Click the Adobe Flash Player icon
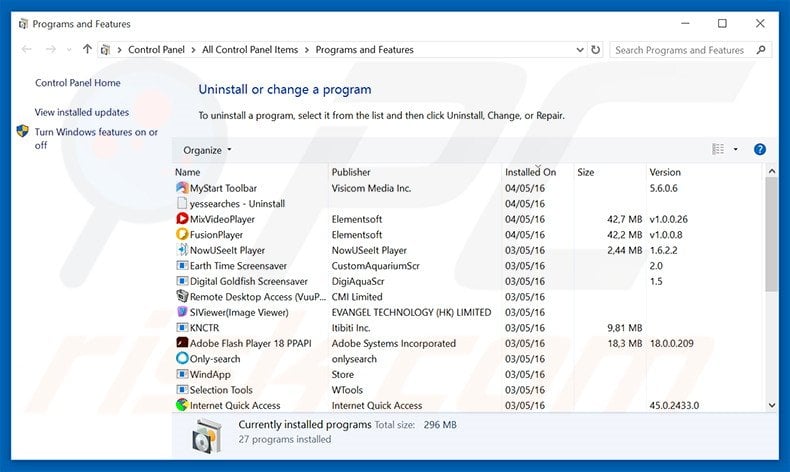The width and height of the screenshot is (790, 472). (182, 343)
